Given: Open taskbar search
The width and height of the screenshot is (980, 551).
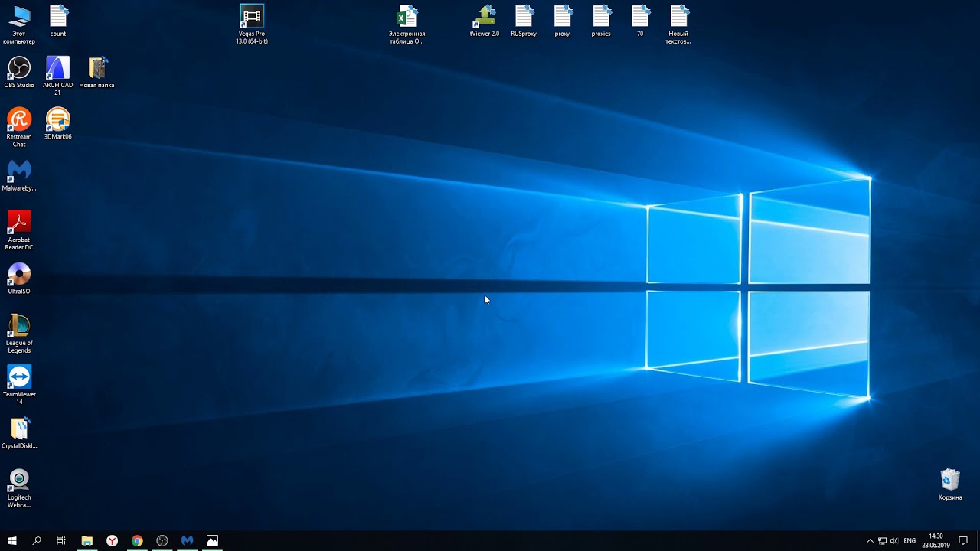Looking at the screenshot, I should (37, 540).
